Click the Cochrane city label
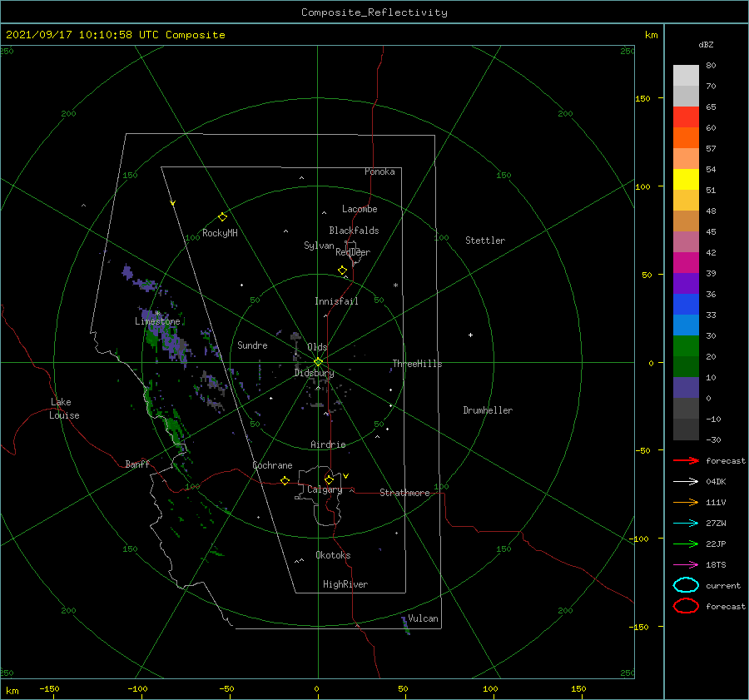 pyautogui.click(x=272, y=465)
